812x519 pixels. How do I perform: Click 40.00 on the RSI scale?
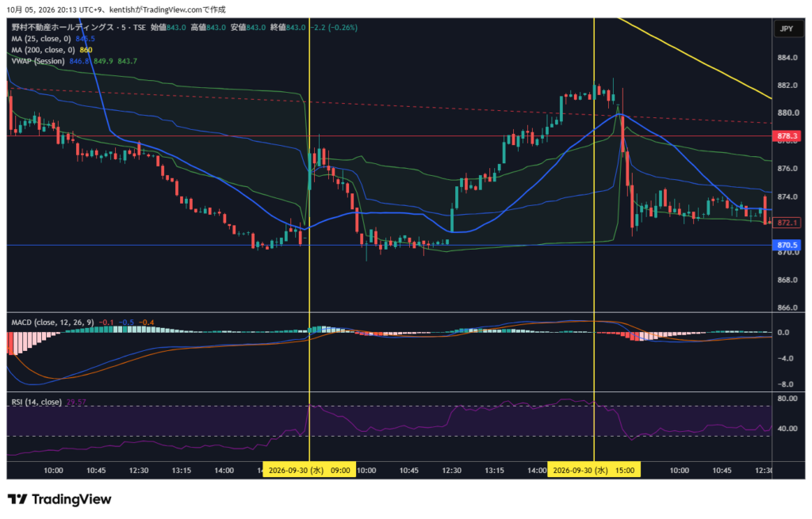[787, 429]
